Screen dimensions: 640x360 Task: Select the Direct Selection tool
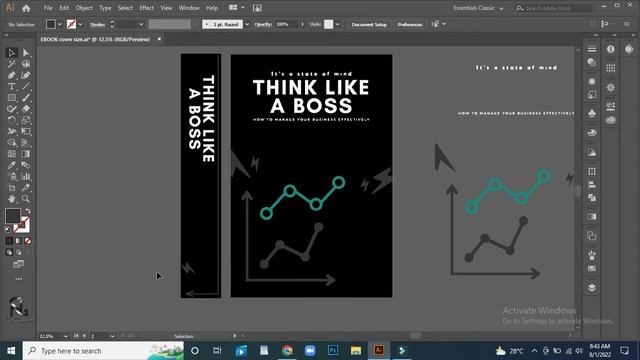(x=26, y=53)
